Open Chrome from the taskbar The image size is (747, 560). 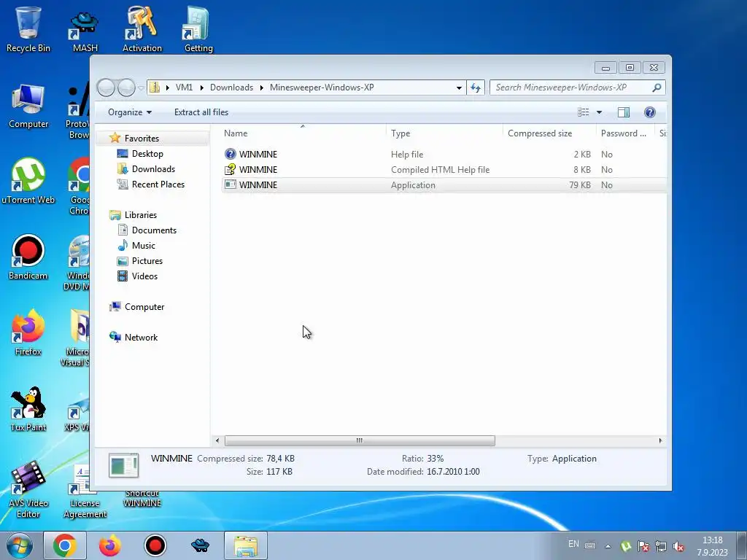pos(65,545)
